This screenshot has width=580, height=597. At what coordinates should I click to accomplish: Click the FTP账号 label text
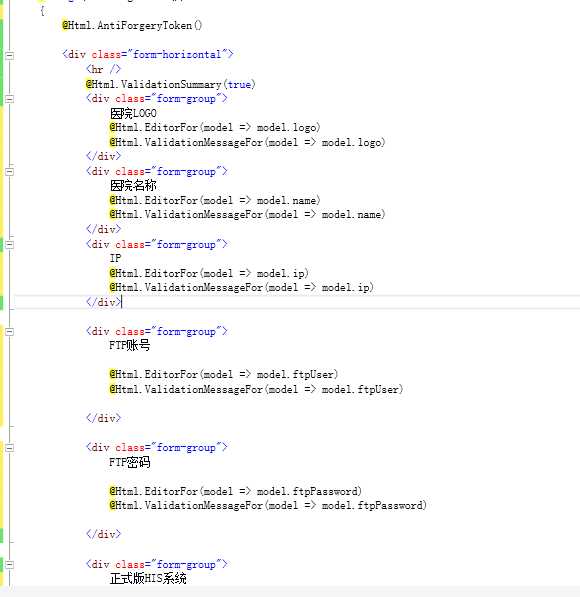129,345
